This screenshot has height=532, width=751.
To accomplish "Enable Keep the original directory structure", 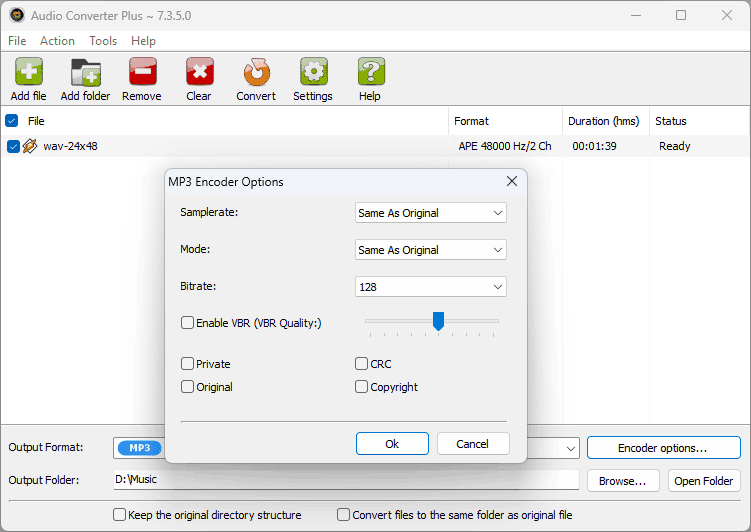I will pyautogui.click(x=119, y=515).
